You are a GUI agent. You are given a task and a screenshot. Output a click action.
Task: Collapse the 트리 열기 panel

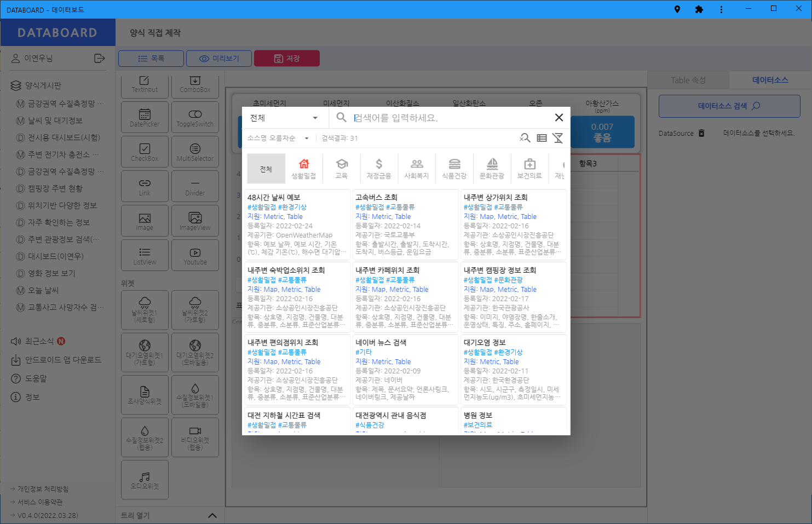click(213, 515)
